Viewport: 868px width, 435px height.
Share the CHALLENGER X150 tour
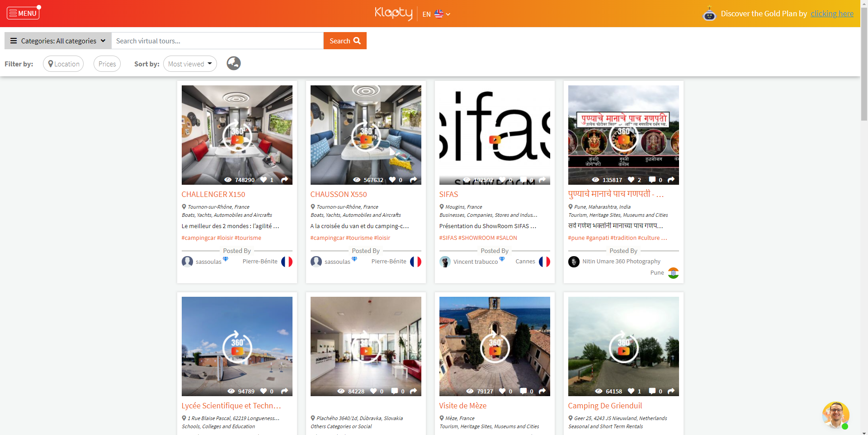[x=284, y=180]
